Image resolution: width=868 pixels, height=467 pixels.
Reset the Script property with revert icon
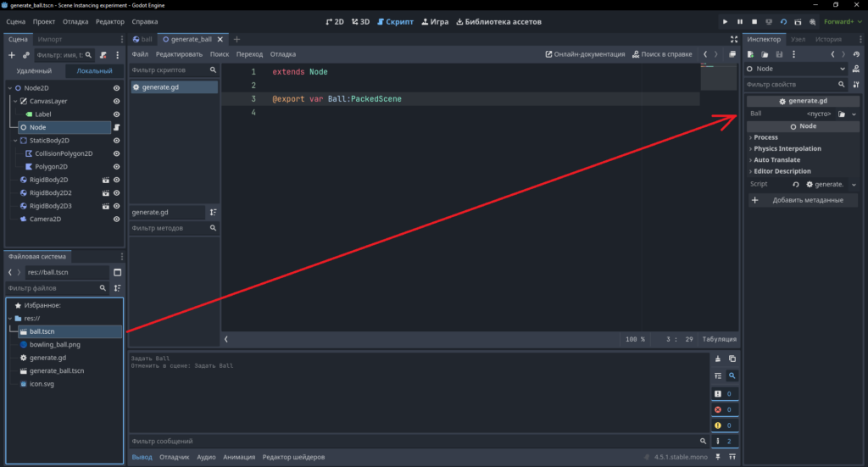(795, 184)
